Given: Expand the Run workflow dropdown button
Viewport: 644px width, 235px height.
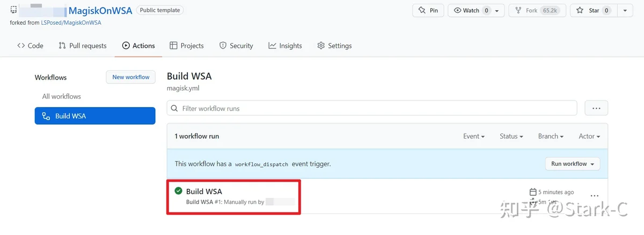Looking at the screenshot, I should [x=573, y=163].
